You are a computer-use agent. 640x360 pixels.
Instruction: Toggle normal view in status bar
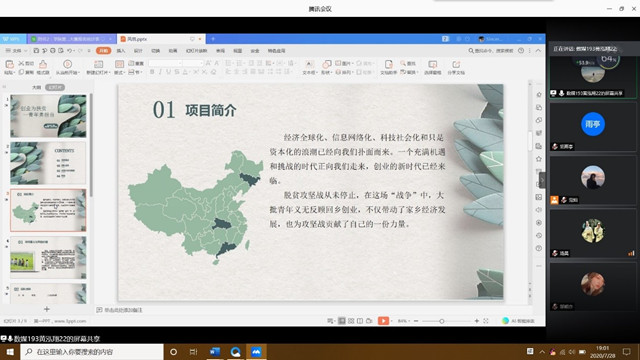pos(342,321)
